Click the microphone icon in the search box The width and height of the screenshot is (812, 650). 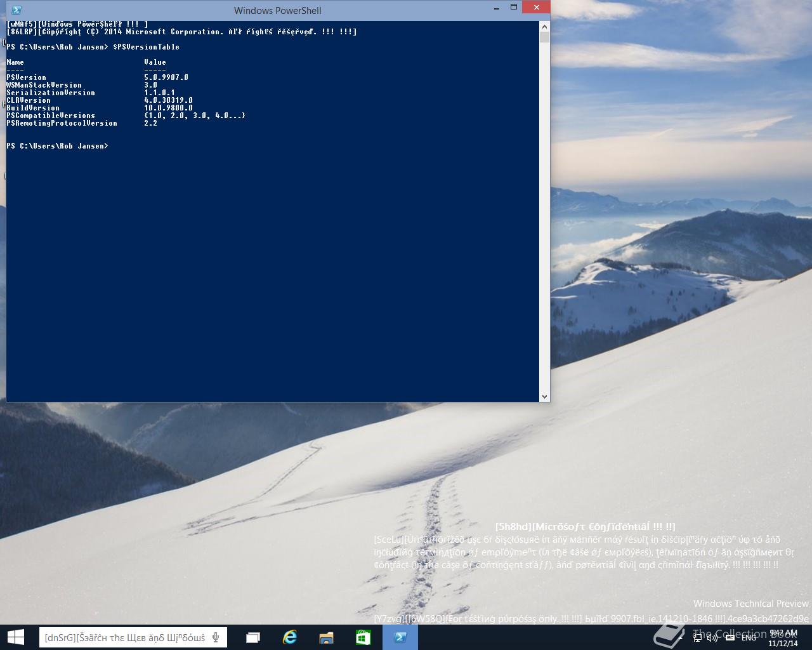[216, 637]
